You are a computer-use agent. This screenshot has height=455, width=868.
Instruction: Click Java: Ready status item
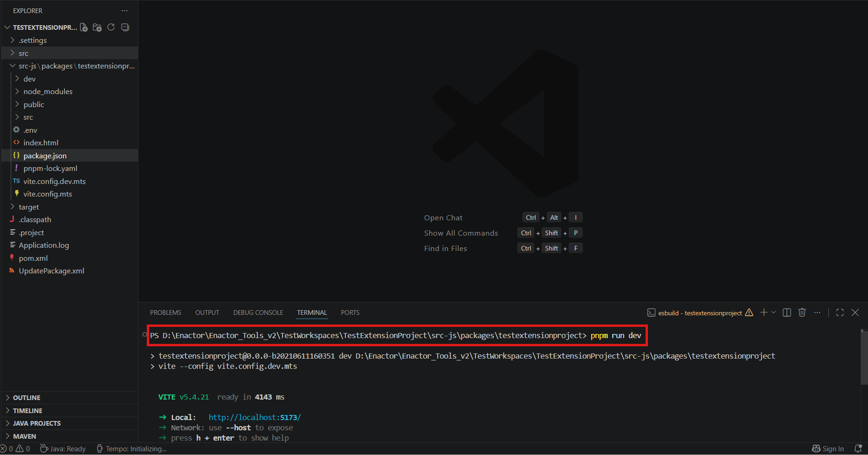coord(63,448)
